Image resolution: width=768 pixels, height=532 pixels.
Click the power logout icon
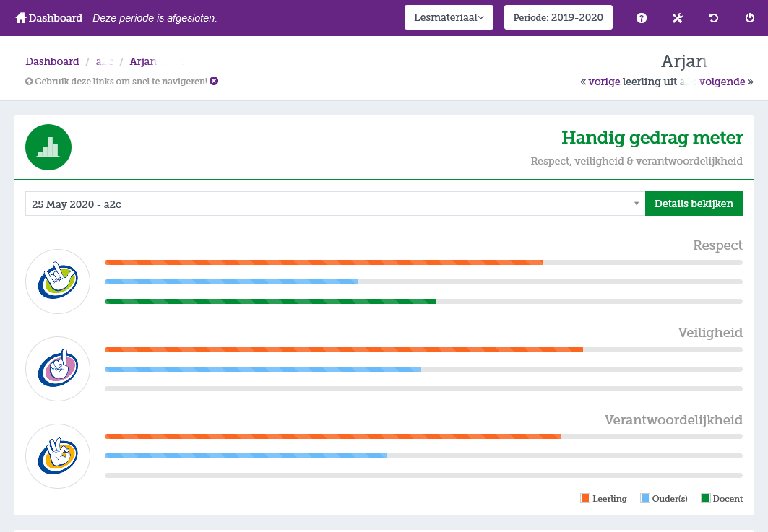tap(750, 18)
